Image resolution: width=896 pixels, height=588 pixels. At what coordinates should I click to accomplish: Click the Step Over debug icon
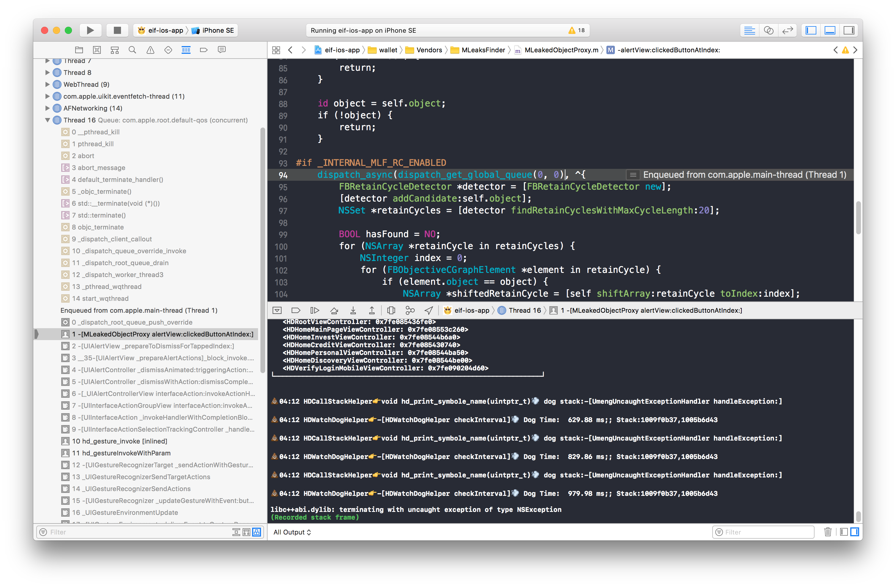tap(334, 310)
